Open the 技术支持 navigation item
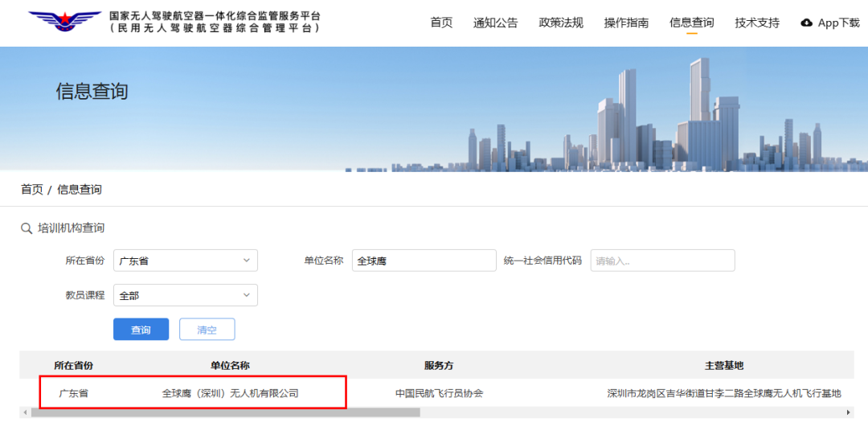This screenshot has height=435, width=868. pyautogui.click(x=757, y=23)
